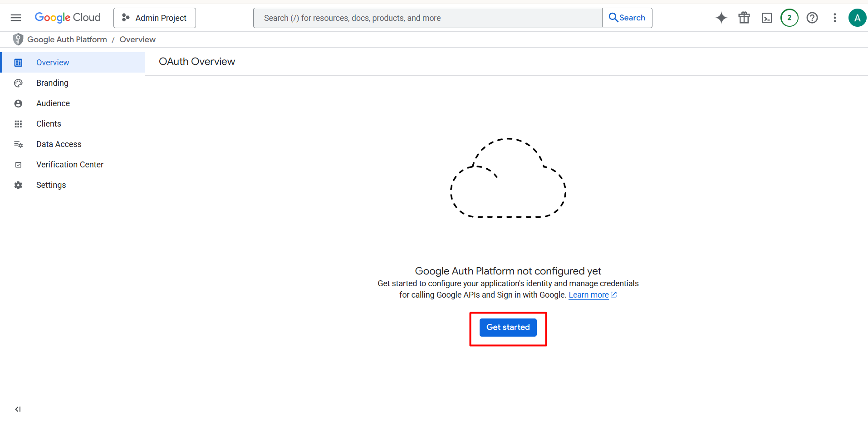The image size is (868, 421).
Task: Click the Google Auth Platform shield icon
Action: [18, 39]
